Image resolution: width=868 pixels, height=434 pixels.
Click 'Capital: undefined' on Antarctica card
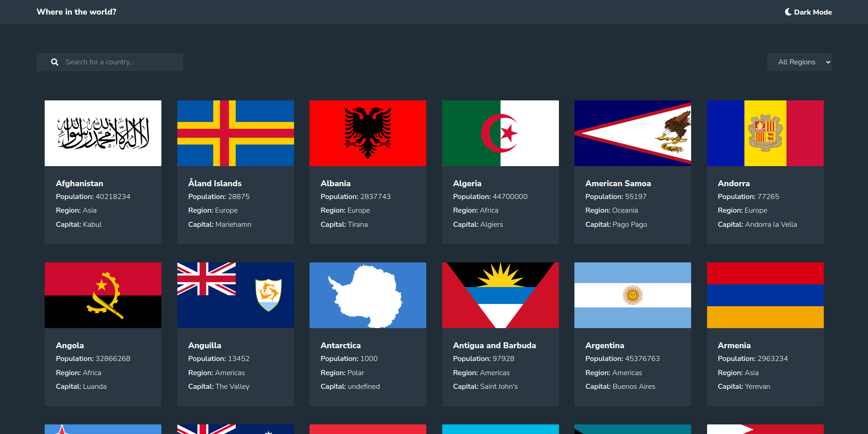(350, 387)
